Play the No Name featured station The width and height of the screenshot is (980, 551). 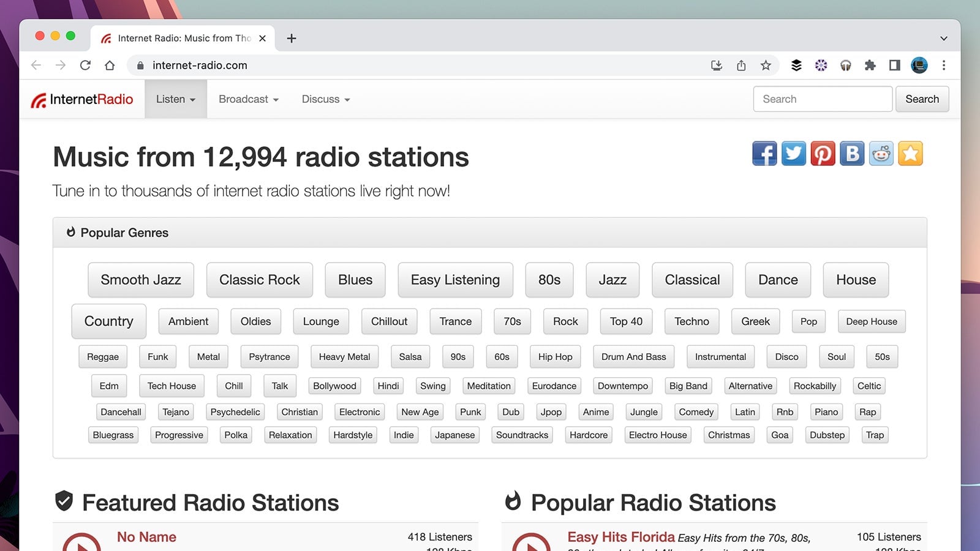click(83, 544)
